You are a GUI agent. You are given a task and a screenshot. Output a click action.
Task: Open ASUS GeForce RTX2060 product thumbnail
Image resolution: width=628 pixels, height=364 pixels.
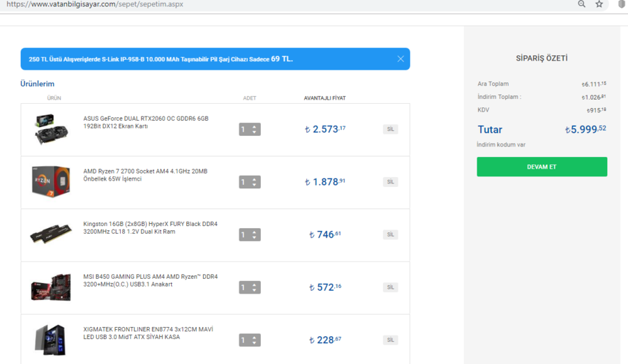tap(51, 129)
